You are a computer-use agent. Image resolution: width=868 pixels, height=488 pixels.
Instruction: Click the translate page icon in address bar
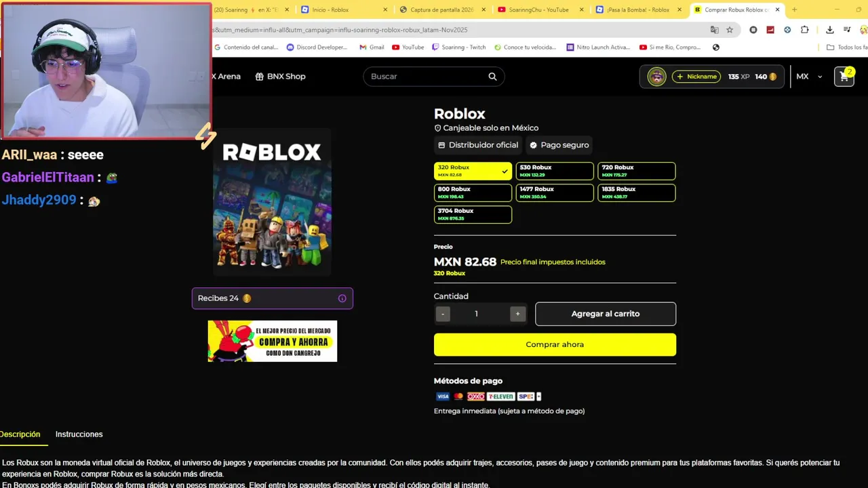tap(714, 30)
